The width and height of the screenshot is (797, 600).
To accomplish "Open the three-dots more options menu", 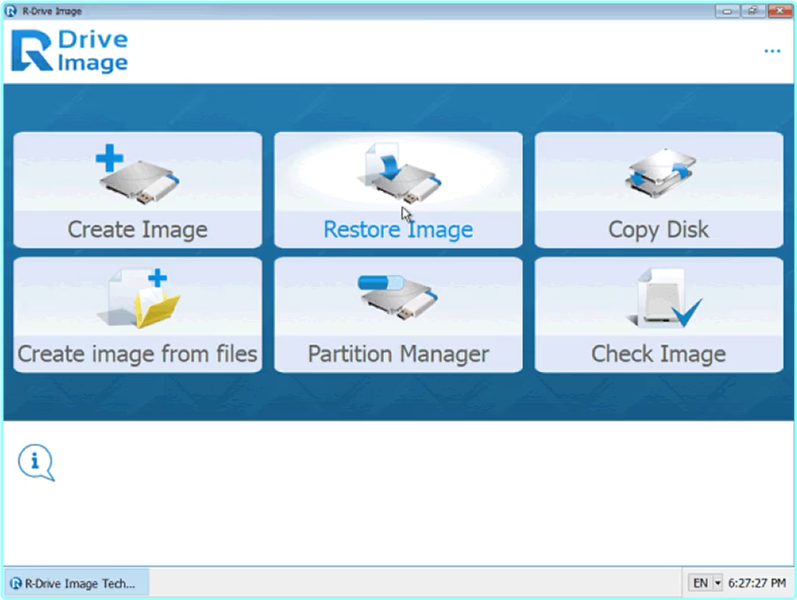I will (772, 51).
